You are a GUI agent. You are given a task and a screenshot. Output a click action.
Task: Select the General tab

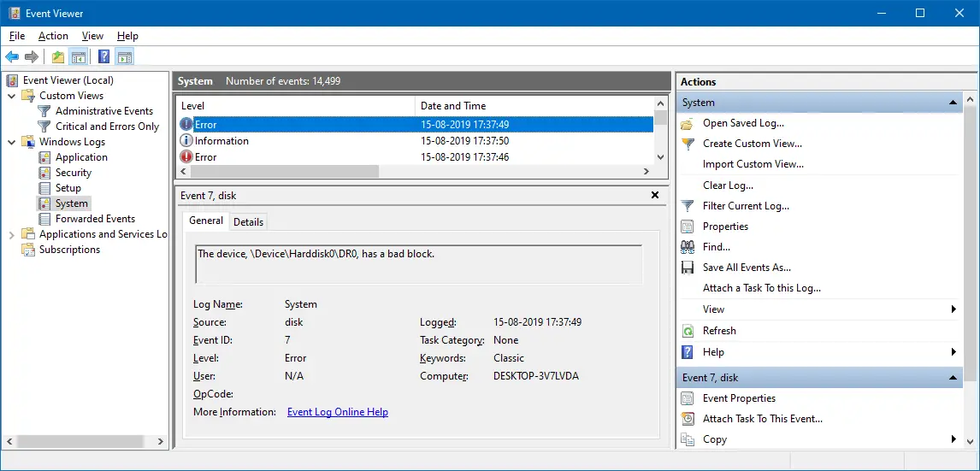[205, 221]
